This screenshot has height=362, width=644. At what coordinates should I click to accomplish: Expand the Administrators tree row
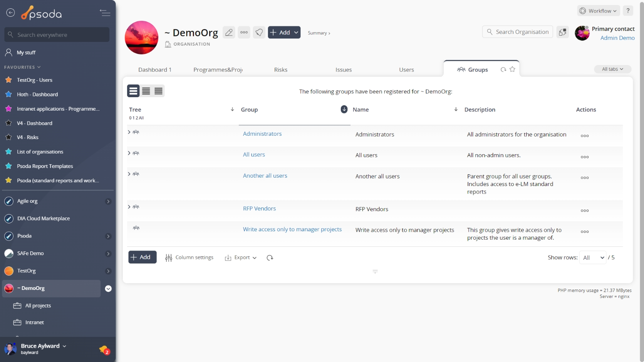(x=129, y=132)
